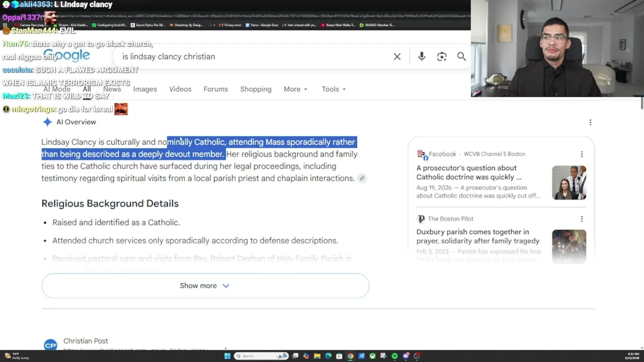Open the Boston Pilot Duxbury parish thumbnail
Screen dimensions: 644x362
coord(569,246)
